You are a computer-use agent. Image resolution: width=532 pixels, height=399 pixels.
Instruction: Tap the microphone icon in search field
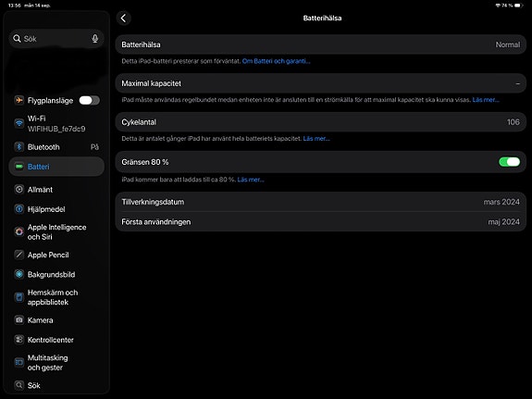pos(95,39)
